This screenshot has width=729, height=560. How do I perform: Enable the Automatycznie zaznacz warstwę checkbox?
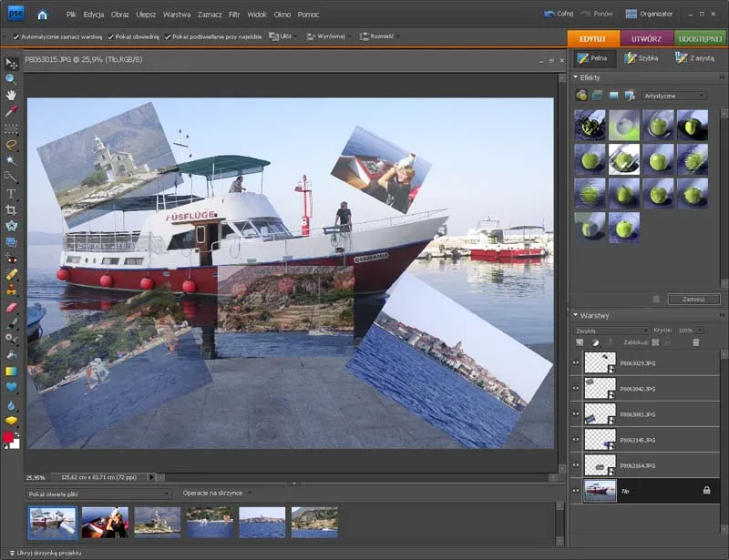pyautogui.click(x=16, y=38)
